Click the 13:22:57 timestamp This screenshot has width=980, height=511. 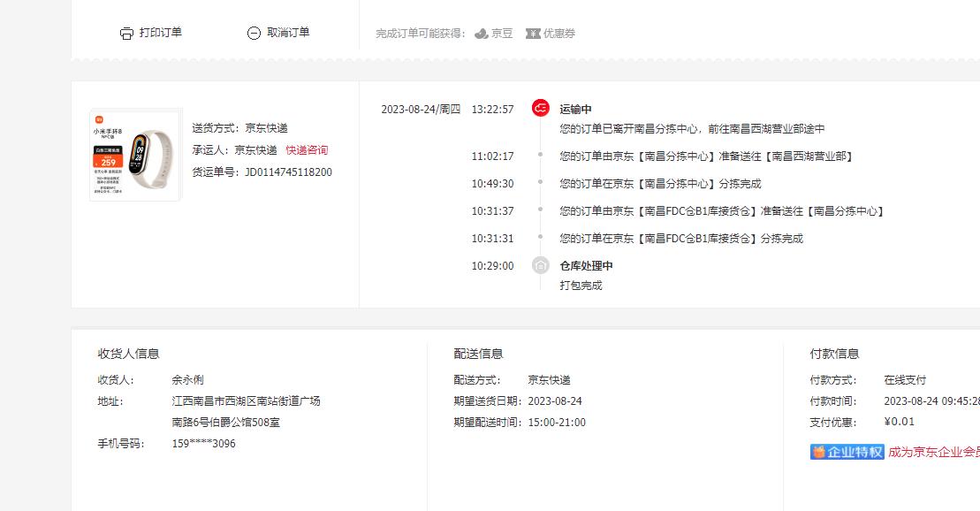[492, 110]
